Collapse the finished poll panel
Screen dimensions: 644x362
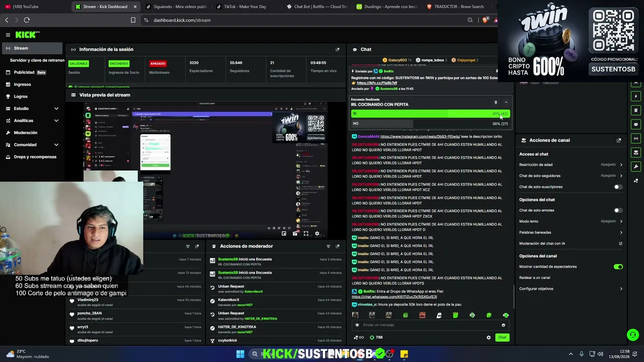[x=506, y=102]
